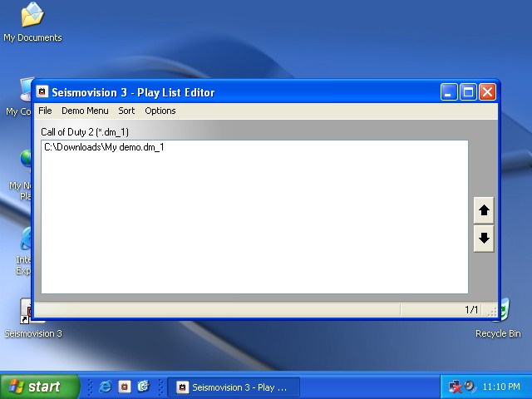Launch Internet Explorer from Quick Launch
This screenshot has height=399, width=532.
click(105, 387)
